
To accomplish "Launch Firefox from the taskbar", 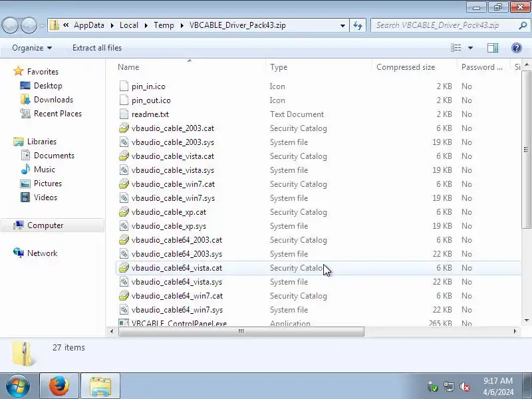I will click(59, 386).
